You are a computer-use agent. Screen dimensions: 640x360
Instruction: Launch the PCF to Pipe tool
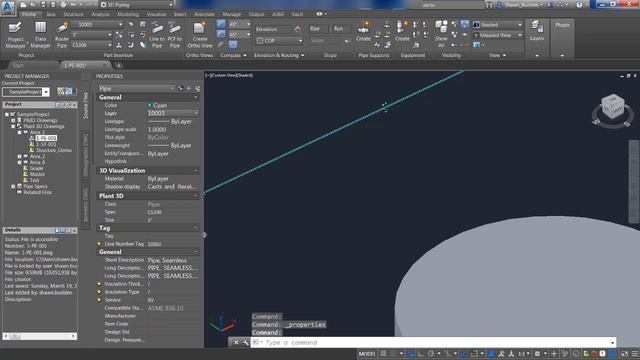point(175,35)
